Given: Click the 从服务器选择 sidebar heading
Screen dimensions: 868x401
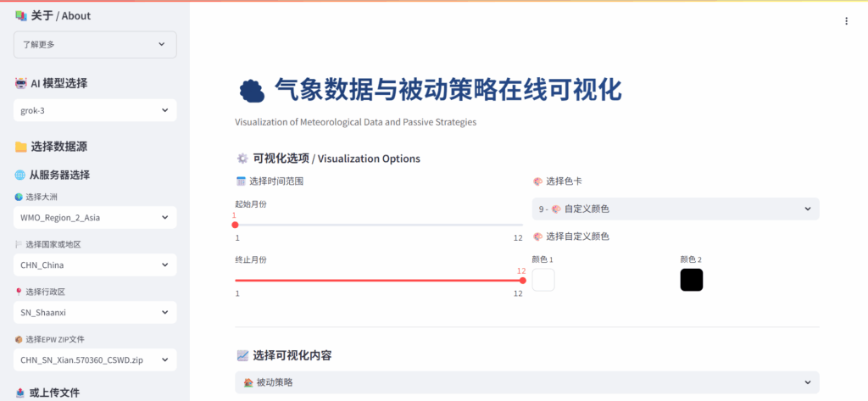Looking at the screenshot, I should pos(60,175).
